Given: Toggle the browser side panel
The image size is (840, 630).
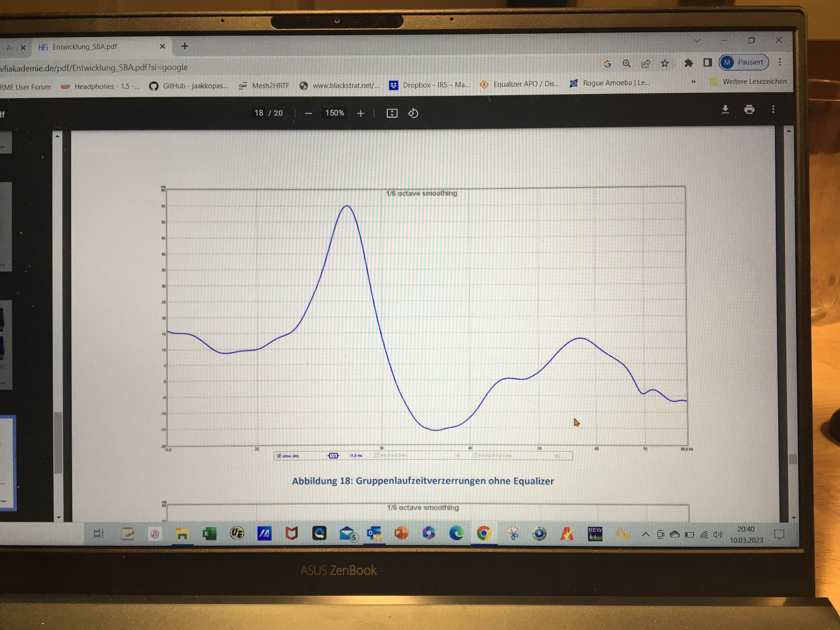Looking at the screenshot, I should 707,62.
